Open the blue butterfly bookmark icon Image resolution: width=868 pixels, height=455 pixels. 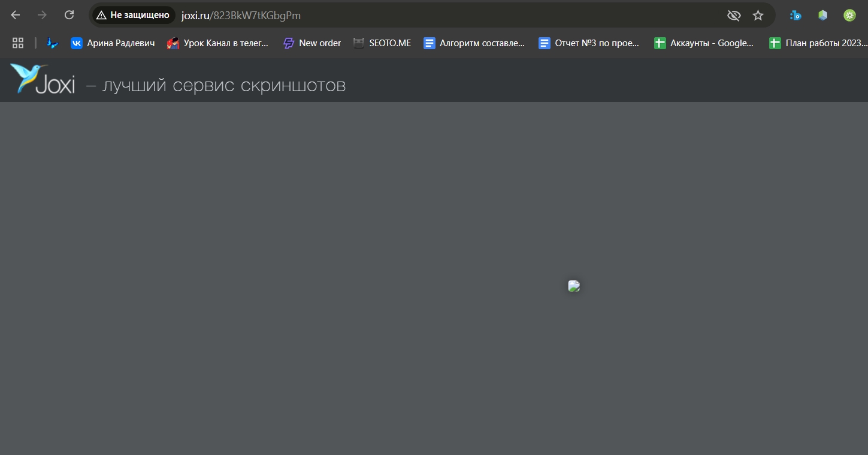(53, 43)
